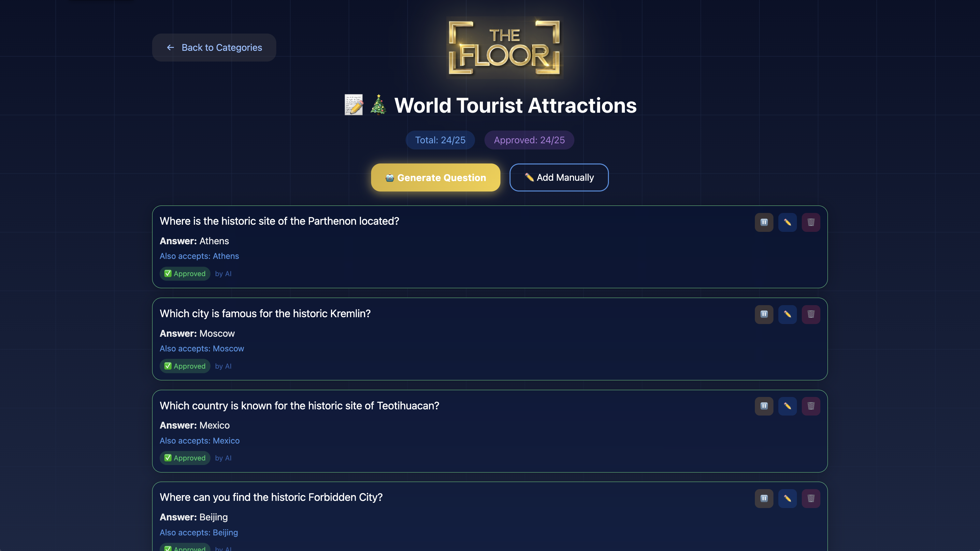Delete the Kremlin question
The width and height of the screenshot is (980, 551).
pyautogui.click(x=811, y=315)
